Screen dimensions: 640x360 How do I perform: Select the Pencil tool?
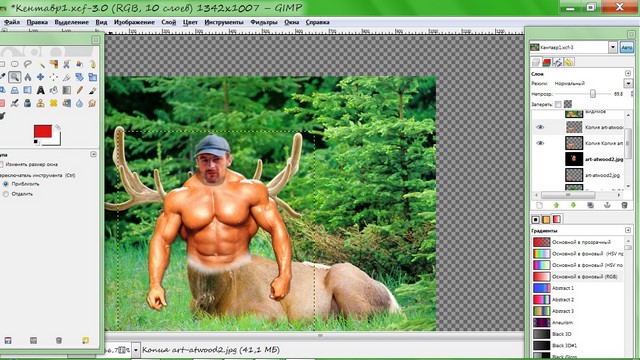tap(80, 90)
